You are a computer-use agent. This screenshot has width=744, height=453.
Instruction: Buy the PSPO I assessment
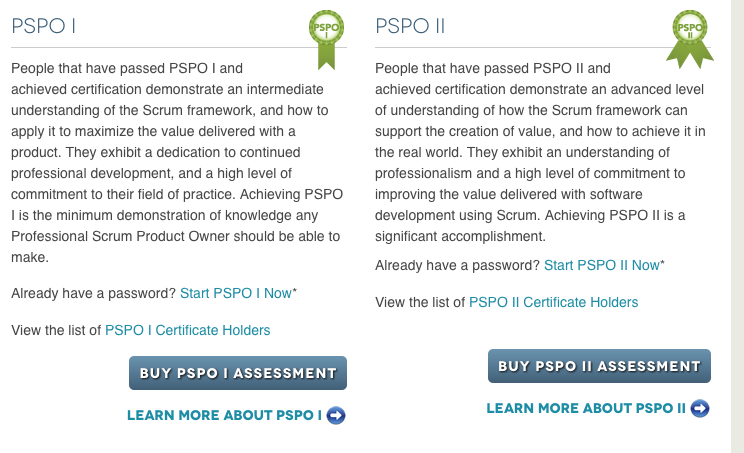[x=238, y=373]
